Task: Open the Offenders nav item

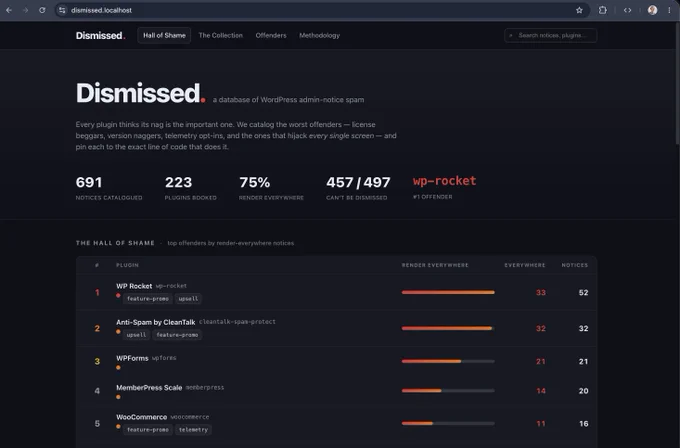Action: coord(271,36)
